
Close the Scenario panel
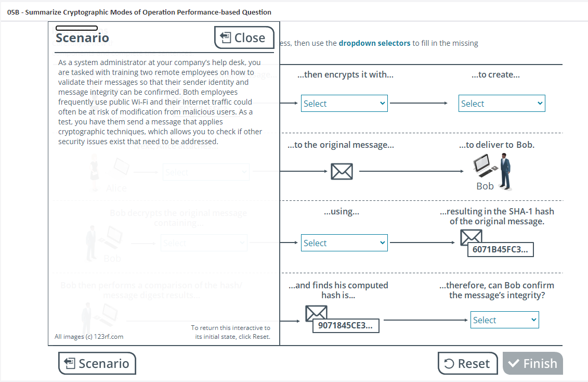[x=244, y=38]
